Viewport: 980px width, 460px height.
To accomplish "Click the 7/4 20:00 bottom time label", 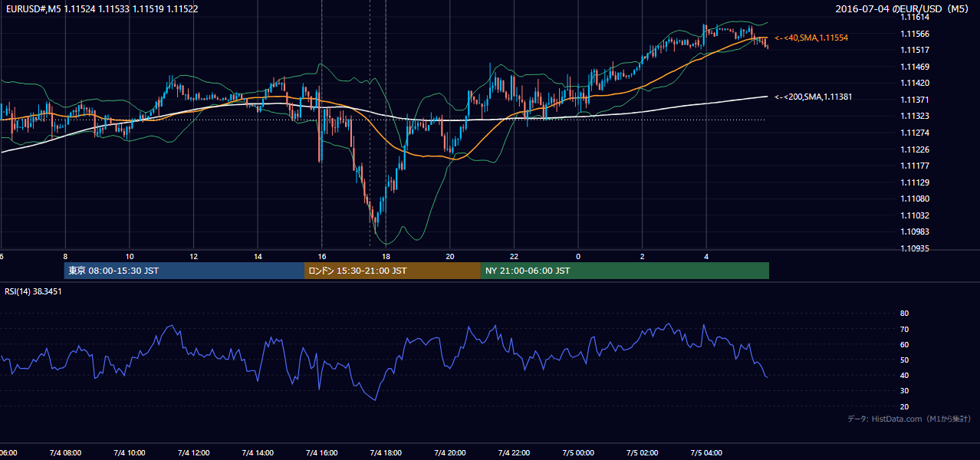I will coord(450,453).
